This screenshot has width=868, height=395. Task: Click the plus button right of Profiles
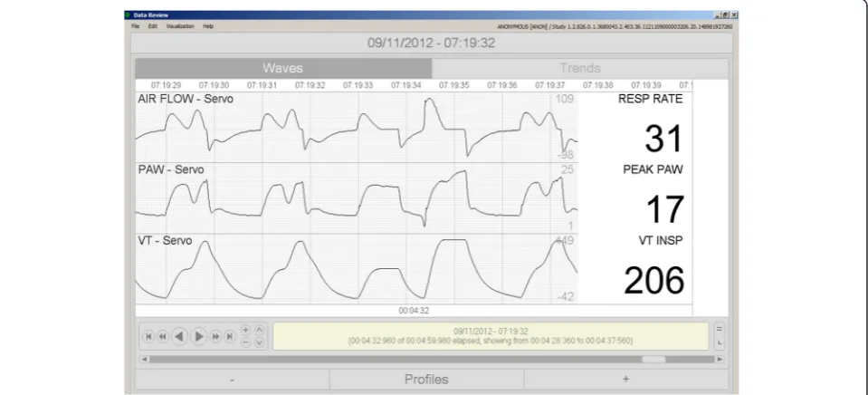(625, 380)
